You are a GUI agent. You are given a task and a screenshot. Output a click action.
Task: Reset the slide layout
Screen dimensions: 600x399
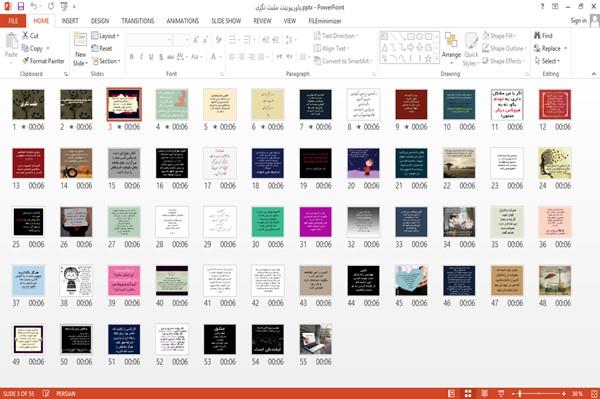point(102,48)
